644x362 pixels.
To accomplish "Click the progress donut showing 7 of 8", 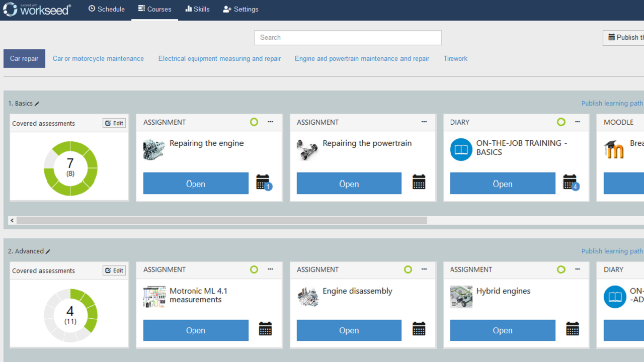I will 69,167.
